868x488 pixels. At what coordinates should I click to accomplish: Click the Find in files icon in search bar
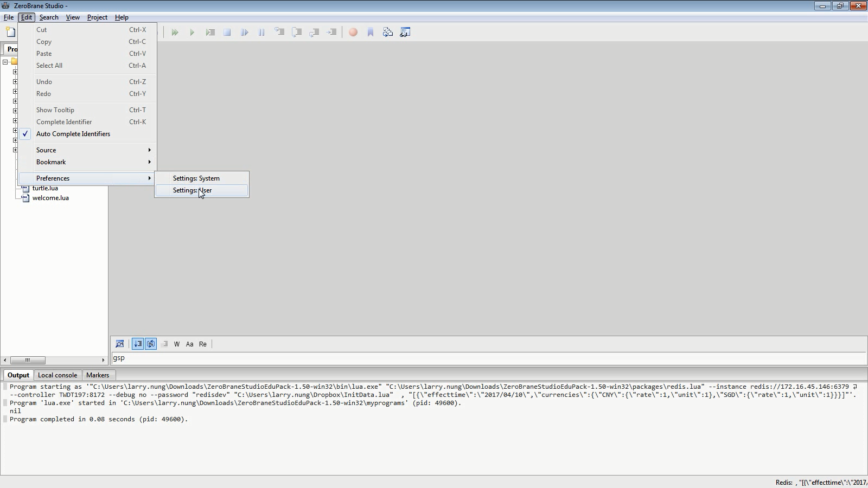pos(120,344)
